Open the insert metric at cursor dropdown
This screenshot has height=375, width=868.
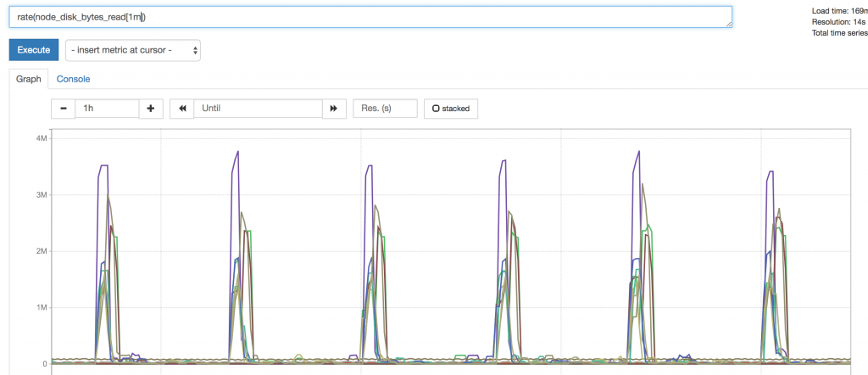tap(133, 50)
